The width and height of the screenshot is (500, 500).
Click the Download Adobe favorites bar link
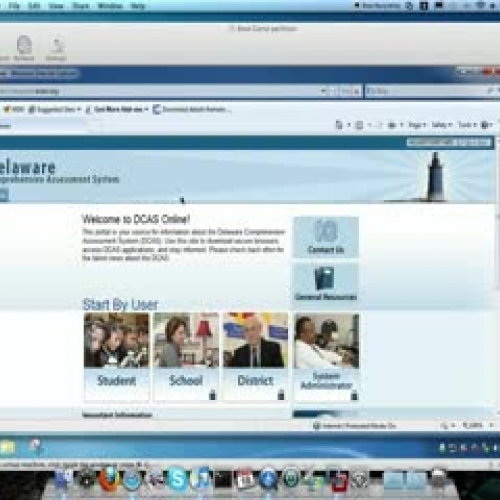(x=192, y=109)
